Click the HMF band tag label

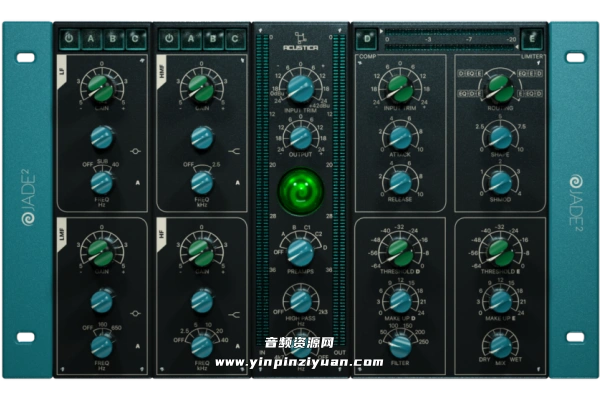click(161, 71)
